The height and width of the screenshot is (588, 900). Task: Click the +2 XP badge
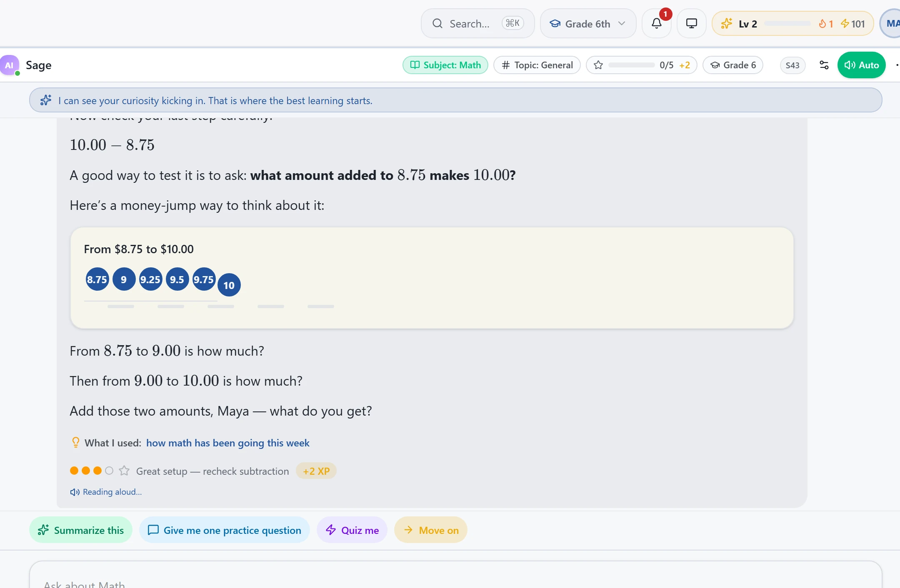point(316,471)
